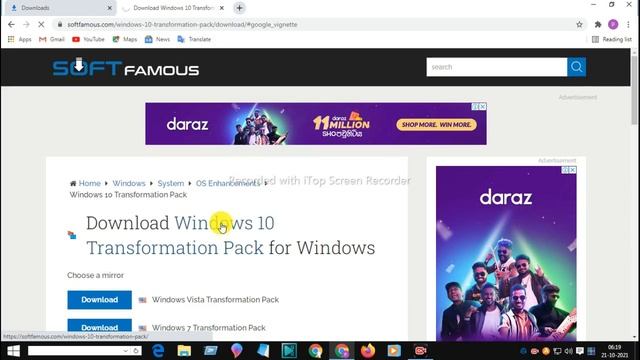Viewport: 640px width, 360px height.
Task: Close the Downloads tab
Action: 109,8
